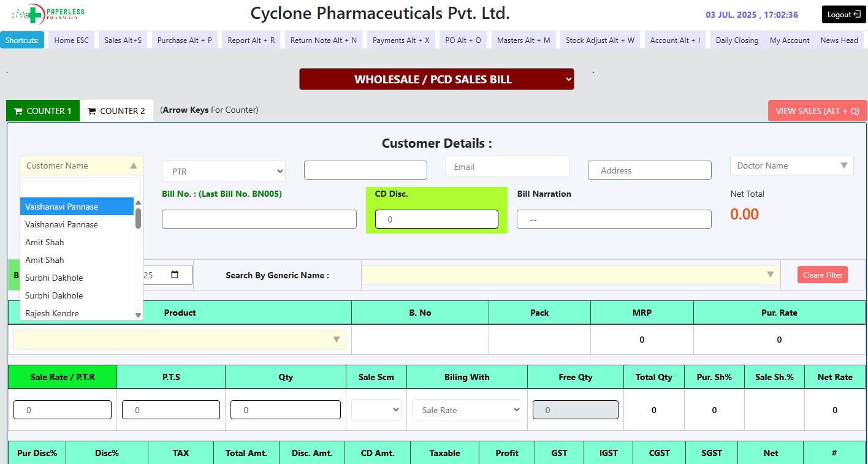Open Wholesale / PCD Sales Bill selector
868x464 pixels.
click(436, 80)
